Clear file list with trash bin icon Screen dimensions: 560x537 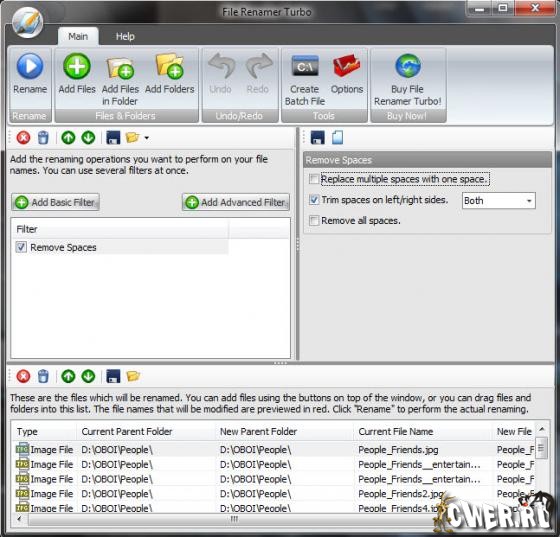[43, 376]
